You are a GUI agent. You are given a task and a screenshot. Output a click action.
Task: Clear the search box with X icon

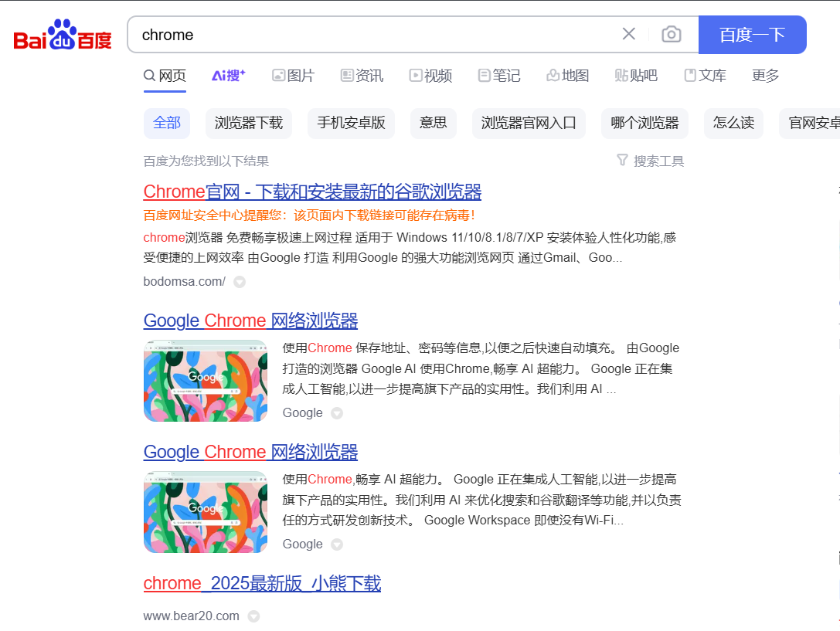(629, 34)
